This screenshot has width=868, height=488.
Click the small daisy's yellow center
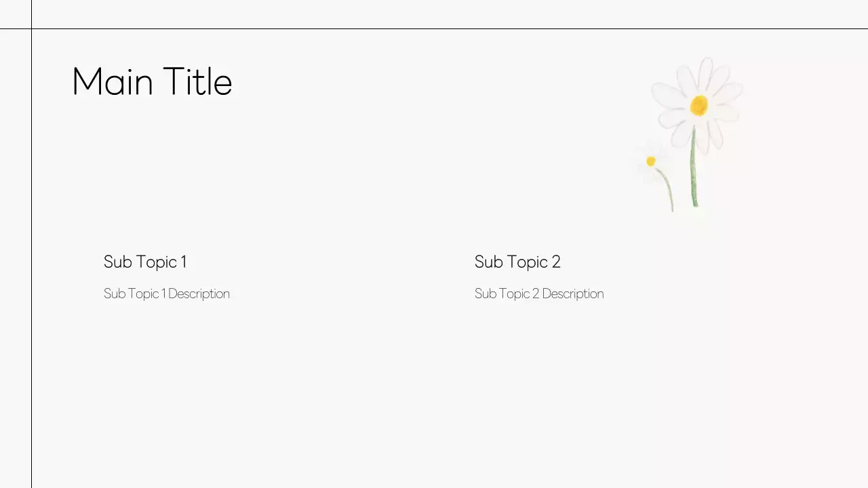(x=651, y=161)
